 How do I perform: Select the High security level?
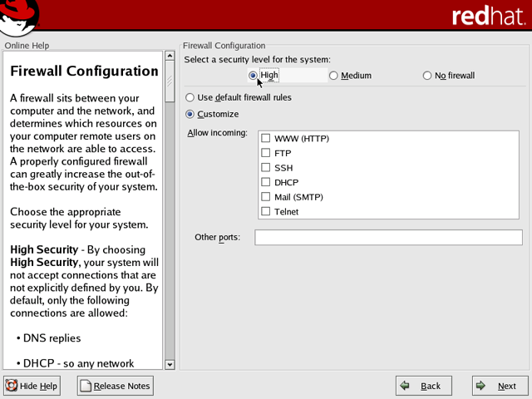coord(254,76)
